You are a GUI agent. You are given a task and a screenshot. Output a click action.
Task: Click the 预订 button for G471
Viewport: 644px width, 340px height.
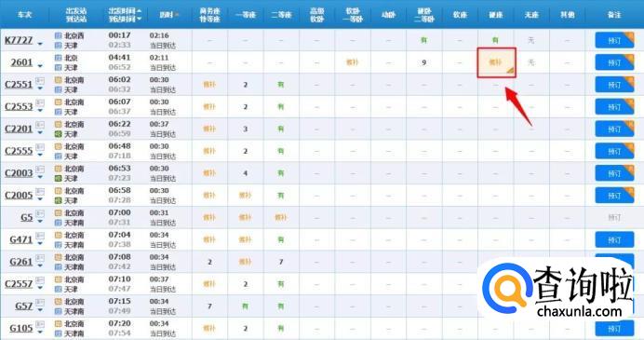pos(614,239)
